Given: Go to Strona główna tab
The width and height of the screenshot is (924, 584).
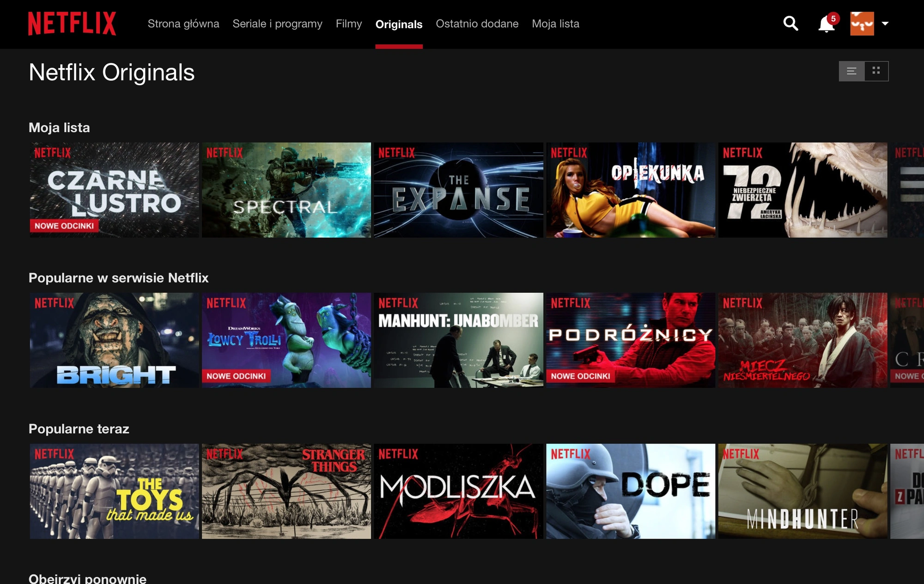Looking at the screenshot, I should (x=183, y=24).
